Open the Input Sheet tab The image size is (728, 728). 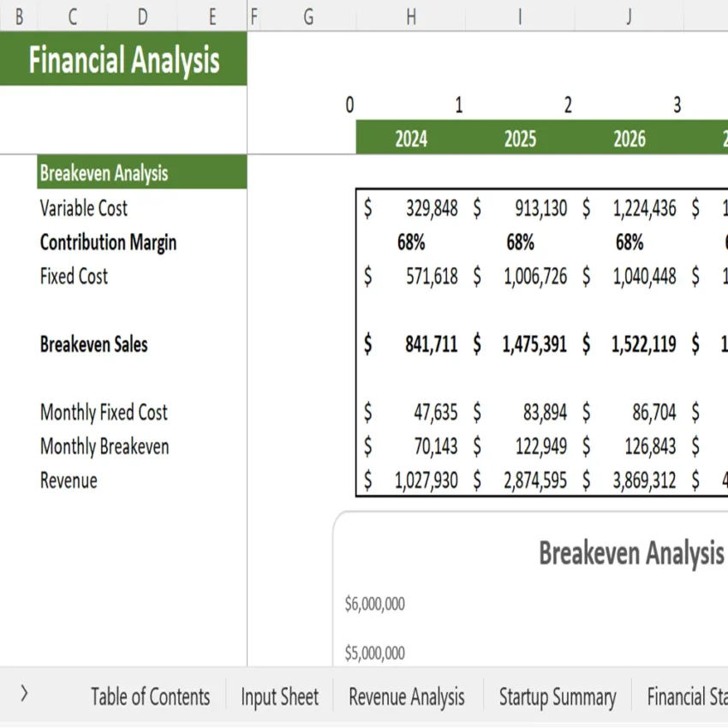(x=279, y=696)
